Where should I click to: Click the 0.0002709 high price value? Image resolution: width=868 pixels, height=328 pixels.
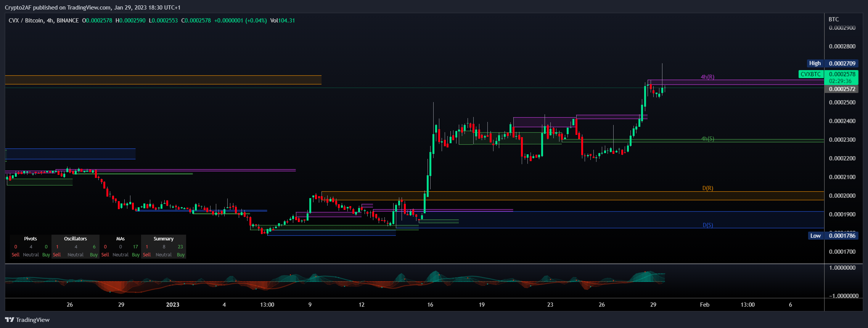point(842,63)
